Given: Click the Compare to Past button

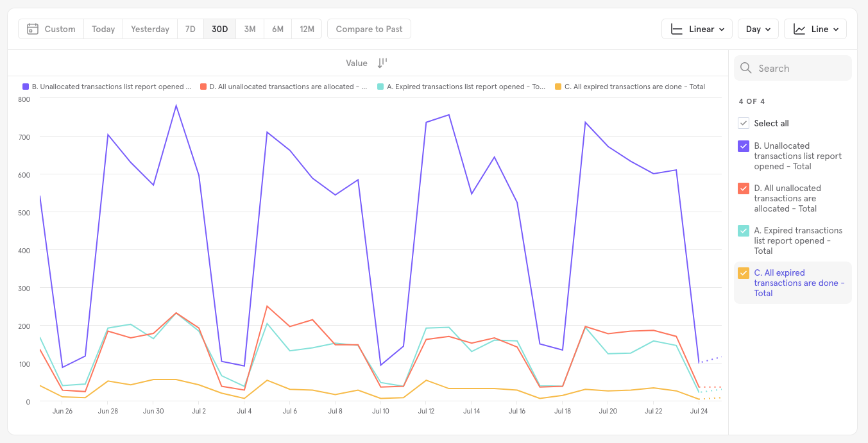Looking at the screenshot, I should (370, 29).
